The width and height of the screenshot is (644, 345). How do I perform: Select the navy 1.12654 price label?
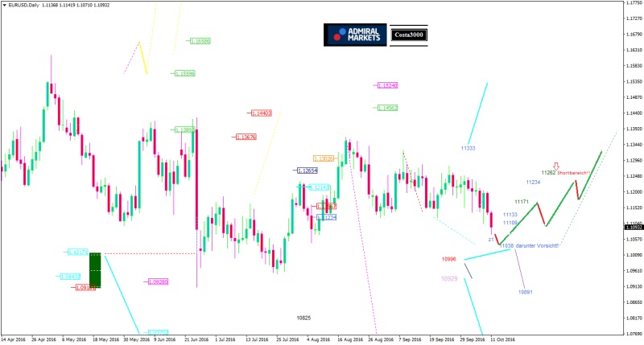coord(307,170)
